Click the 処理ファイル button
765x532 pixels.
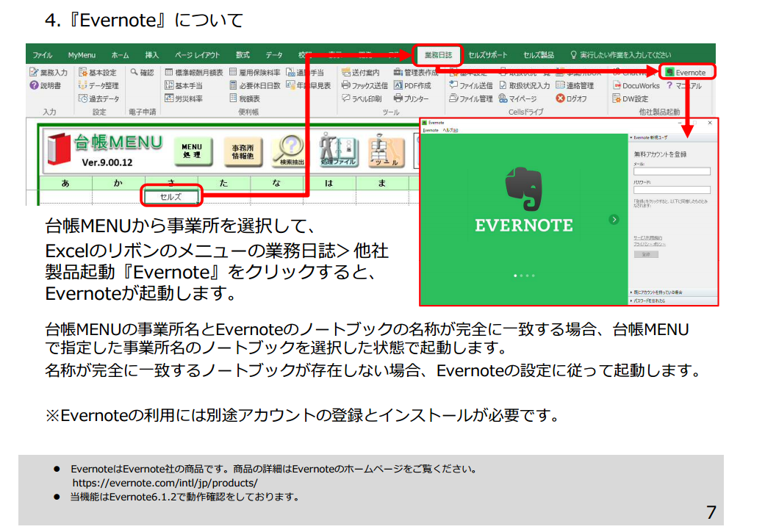pyautogui.click(x=337, y=151)
